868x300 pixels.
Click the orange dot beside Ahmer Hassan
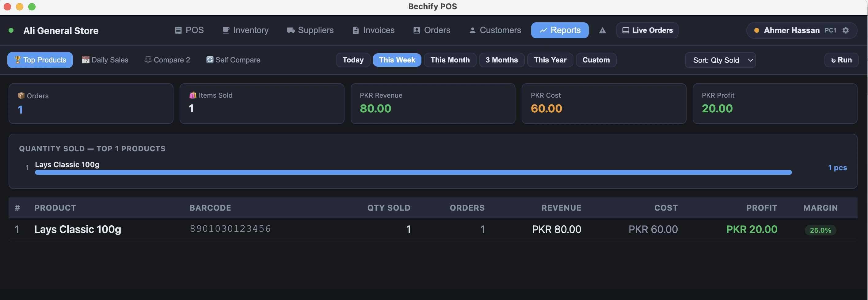756,30
